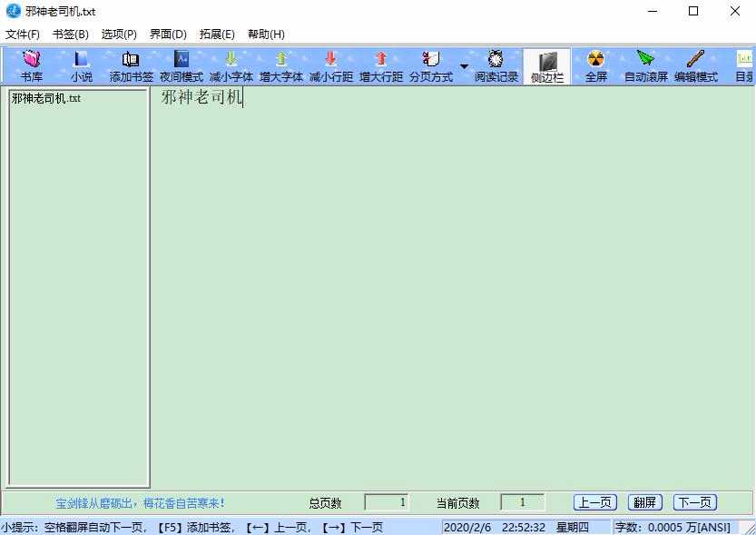The image size is (756, 535).
Task: Click 增大字体 to enlarge font
Action: [x=281, y=66]
